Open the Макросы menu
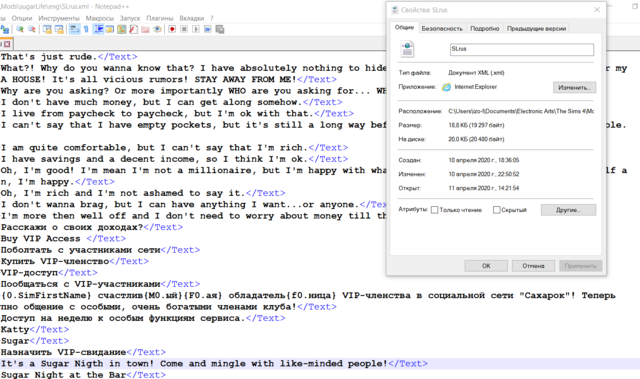 pos(100,18)
